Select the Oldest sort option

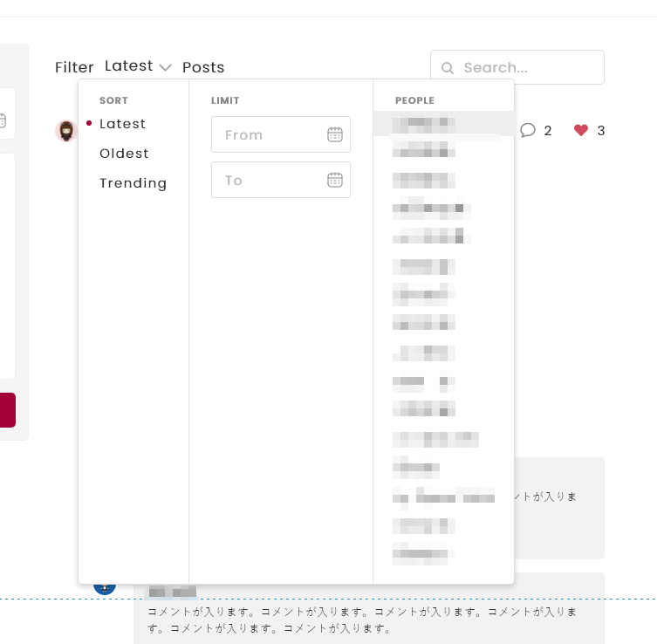tap(124, 154)
